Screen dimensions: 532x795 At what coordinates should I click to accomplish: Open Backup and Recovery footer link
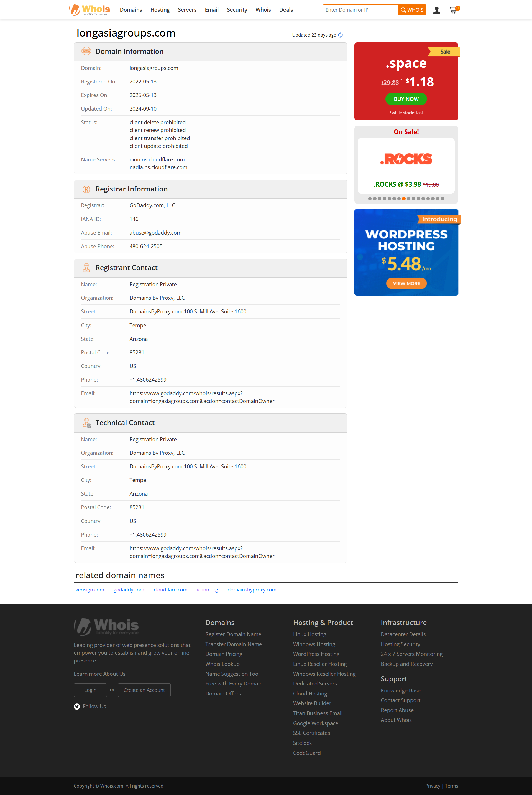click(x=407, y=664)
